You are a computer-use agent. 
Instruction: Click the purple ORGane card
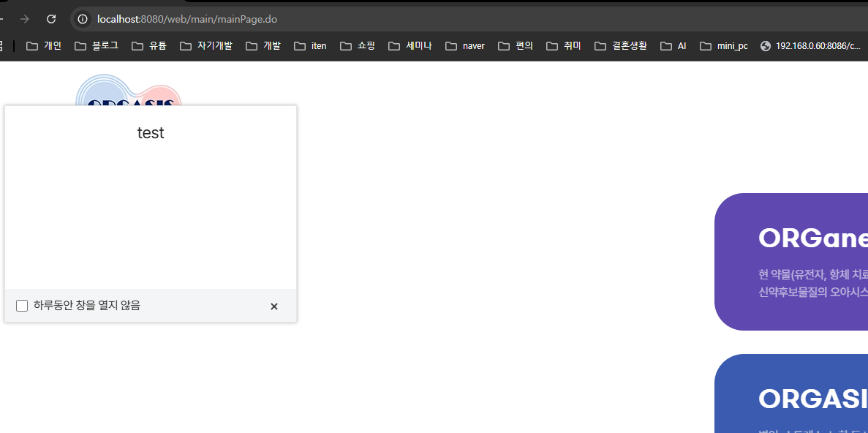(x=791, y=261)
